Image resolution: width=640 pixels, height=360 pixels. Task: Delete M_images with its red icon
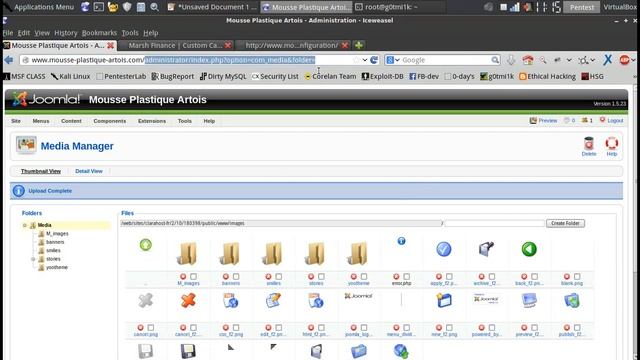183,277
